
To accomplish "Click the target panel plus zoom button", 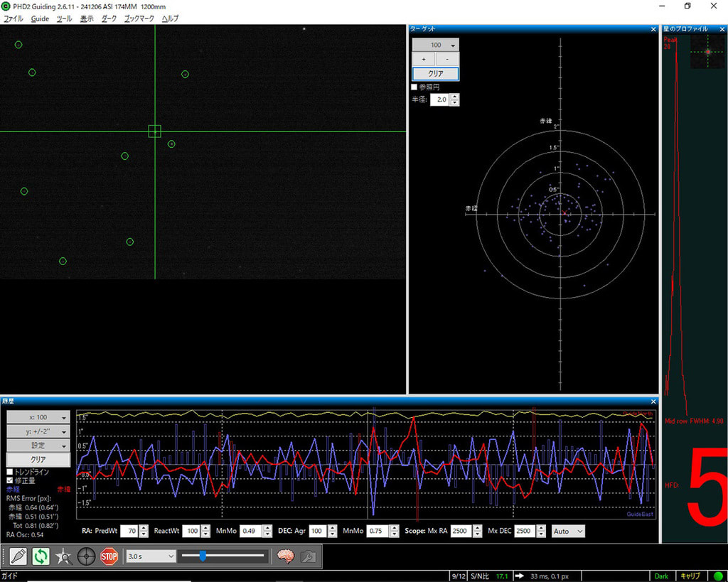I will click(x=424, y=59).
